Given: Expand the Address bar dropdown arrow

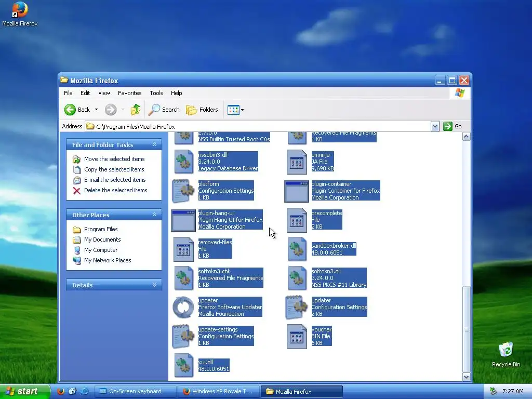Looking at the screenshot, I should 435,126.
